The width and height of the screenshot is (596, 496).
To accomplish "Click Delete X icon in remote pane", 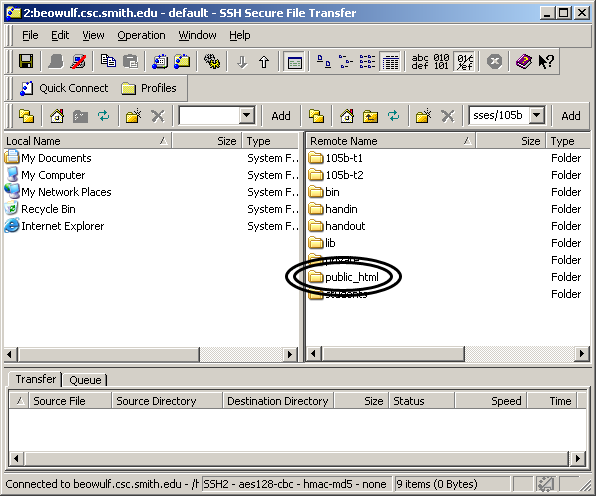I will [x=447, y=116].
